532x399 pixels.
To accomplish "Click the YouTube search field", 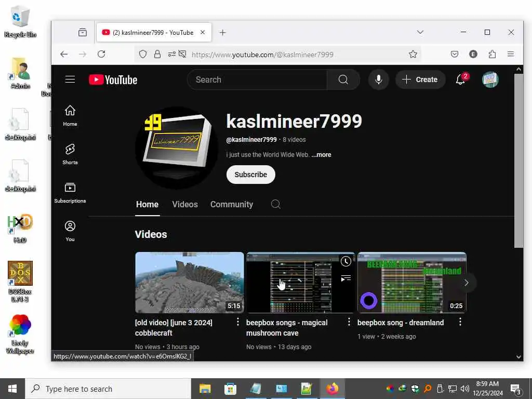I will [257, 79].
